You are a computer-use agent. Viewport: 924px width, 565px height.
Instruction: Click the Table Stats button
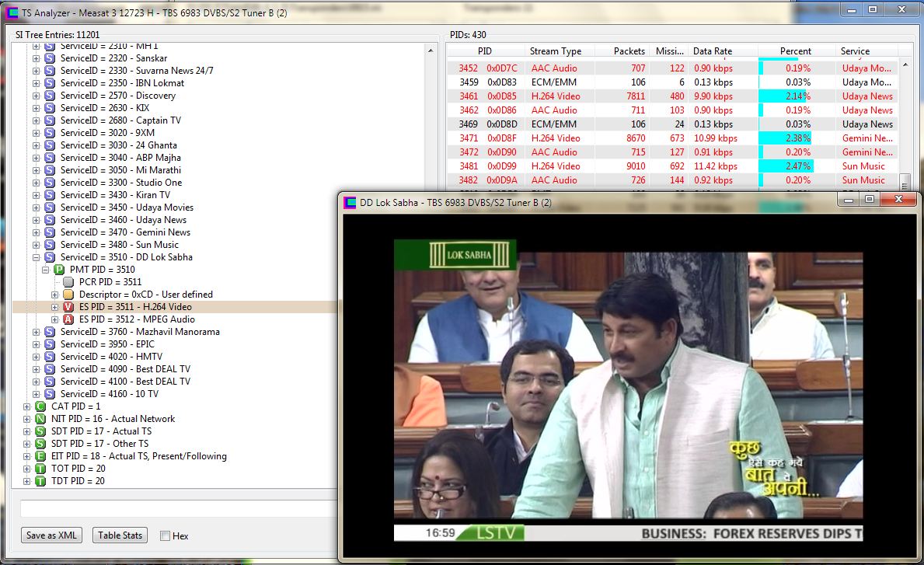[x=120, y=535]
